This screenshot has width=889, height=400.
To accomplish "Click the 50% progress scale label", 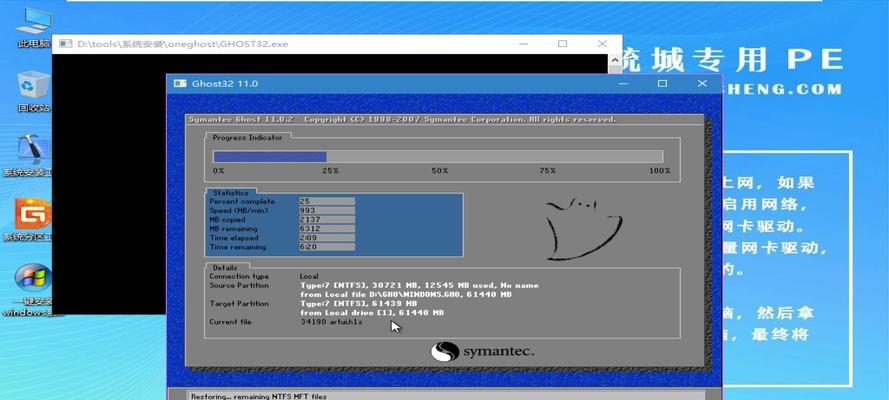I will pyautogui.click(x=440, y=171).
